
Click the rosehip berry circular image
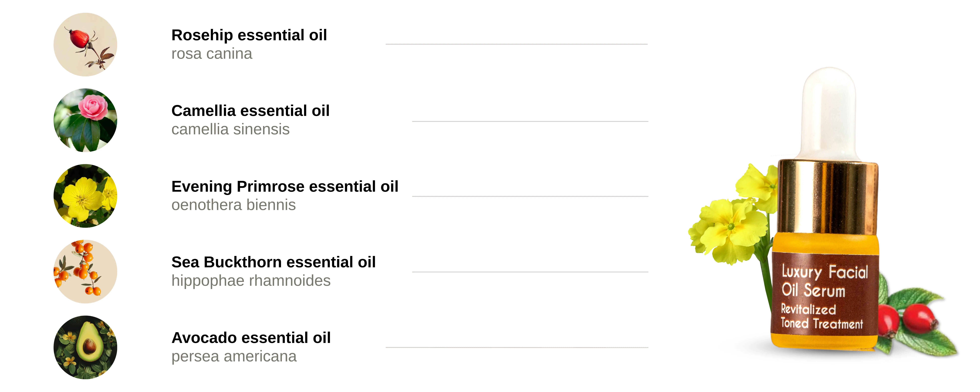(85, 45)
